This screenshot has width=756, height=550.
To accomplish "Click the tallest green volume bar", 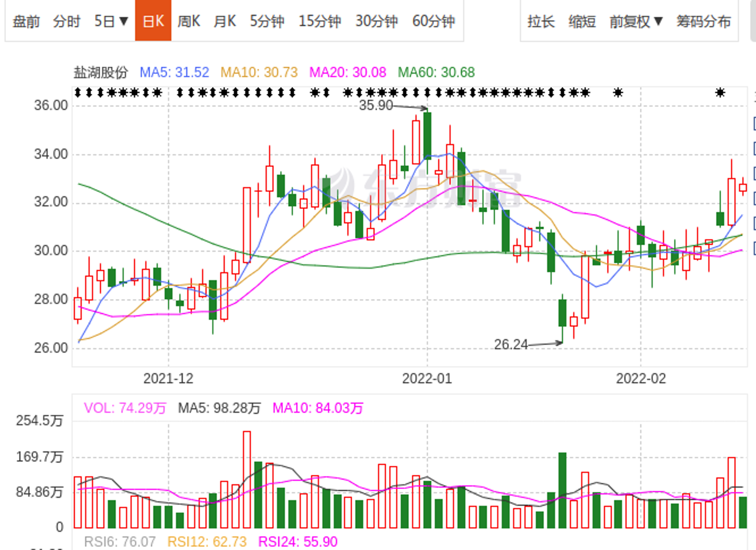I will click(x=562, y=490).
